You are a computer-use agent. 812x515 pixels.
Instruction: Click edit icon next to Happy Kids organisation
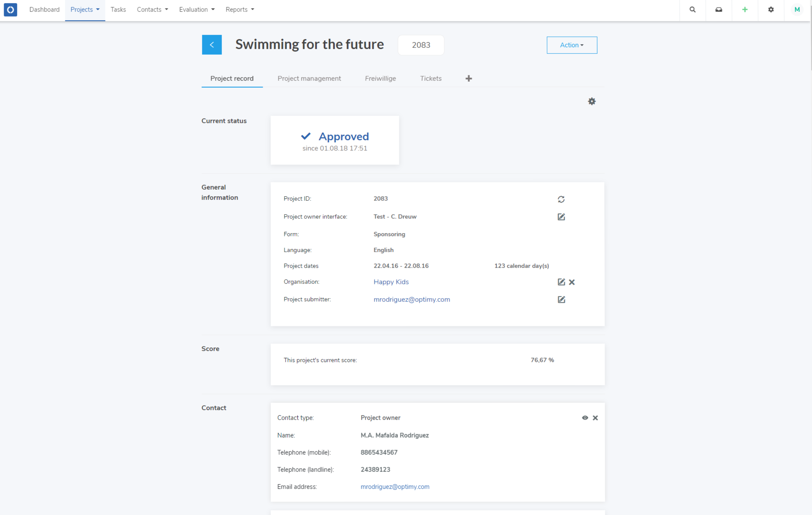(561, 282)
